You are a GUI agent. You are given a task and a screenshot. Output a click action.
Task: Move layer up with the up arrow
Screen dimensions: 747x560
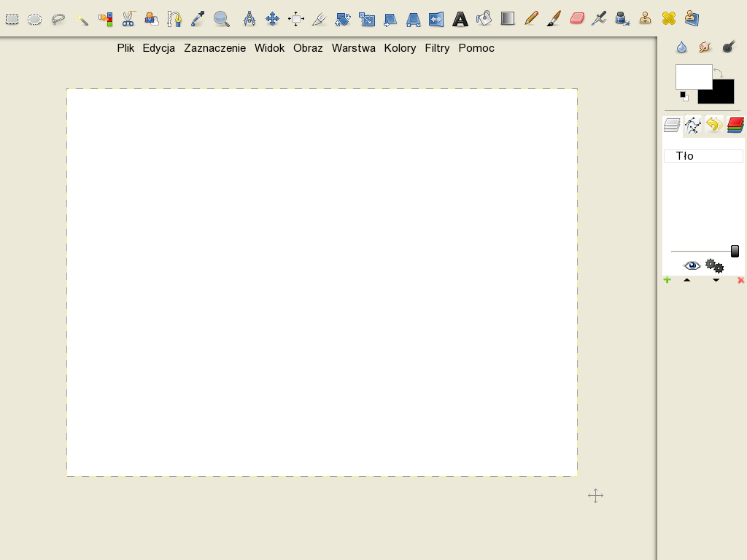686,280
